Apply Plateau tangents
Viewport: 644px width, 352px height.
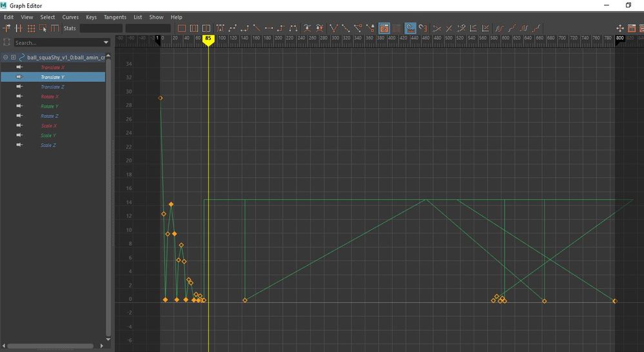click(293, 28)
